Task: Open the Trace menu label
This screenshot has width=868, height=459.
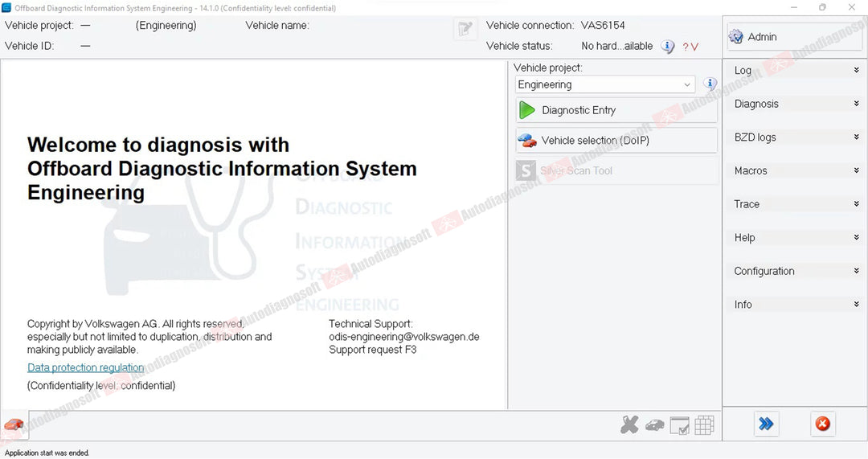Action: [747, 203]
